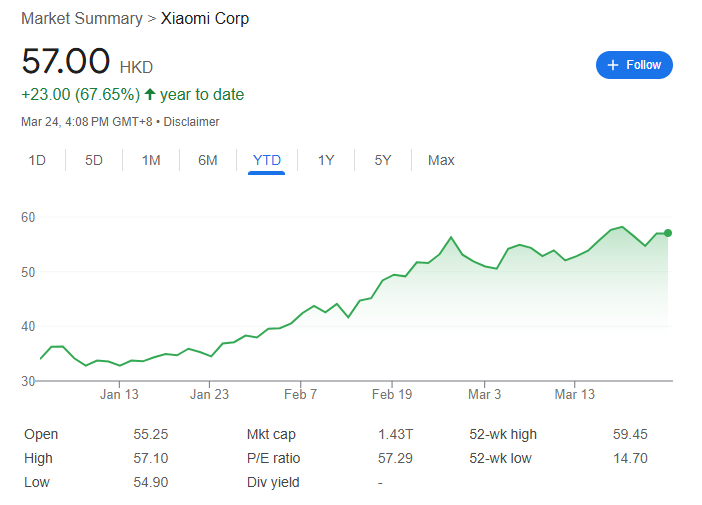
Task: Select the 1D time range tab
Action: [x=37, y=160]
